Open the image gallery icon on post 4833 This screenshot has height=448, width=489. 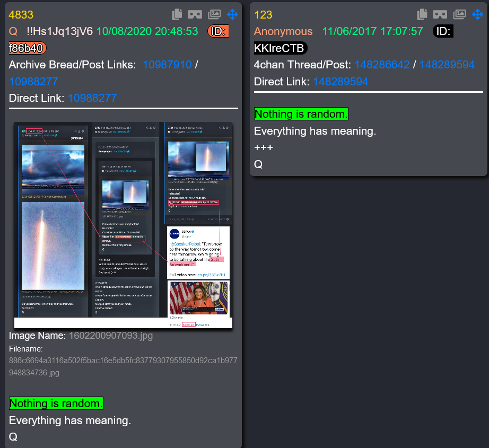(215, 14)
